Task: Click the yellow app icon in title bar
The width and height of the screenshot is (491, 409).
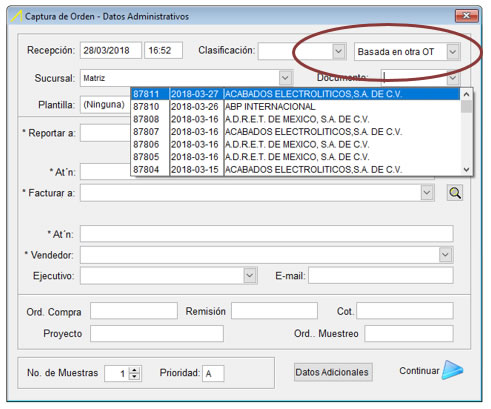Action: [17, 16]
